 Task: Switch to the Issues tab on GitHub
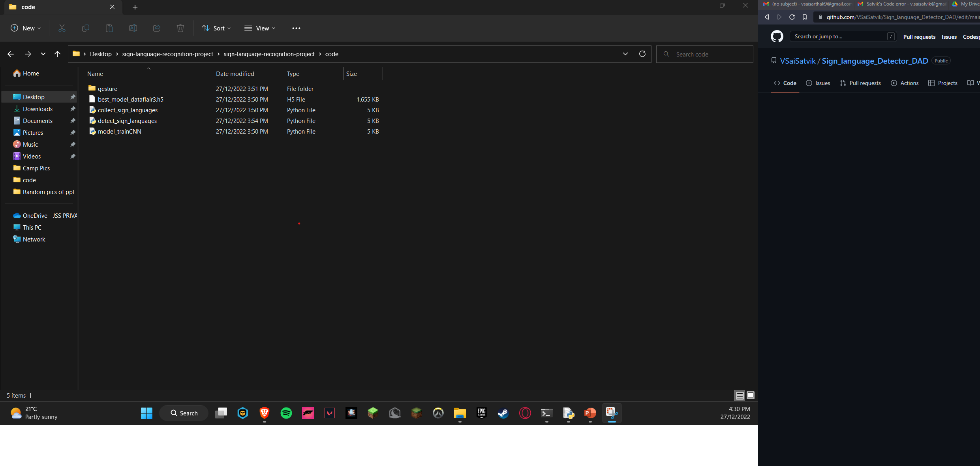pos(818,83)
